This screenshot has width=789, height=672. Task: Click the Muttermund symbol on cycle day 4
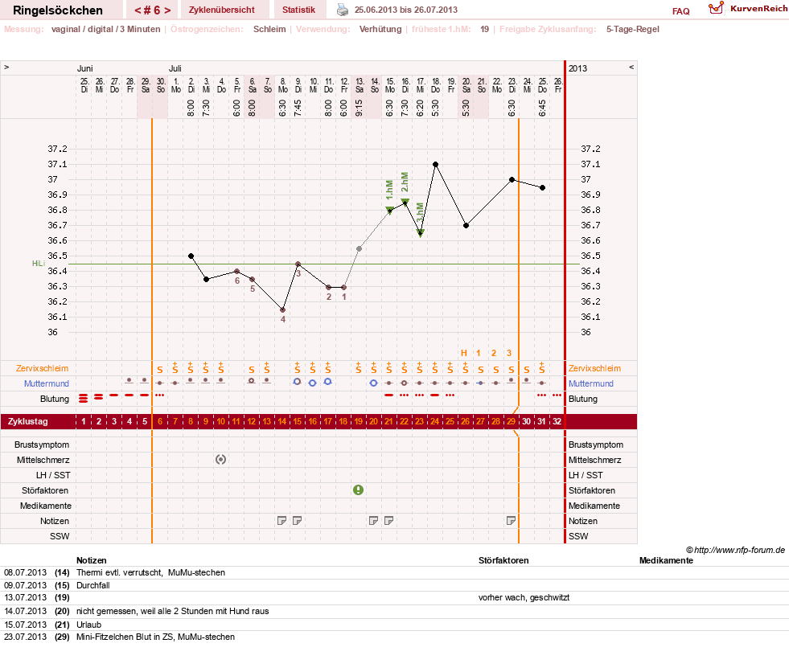tap(129, 381)
